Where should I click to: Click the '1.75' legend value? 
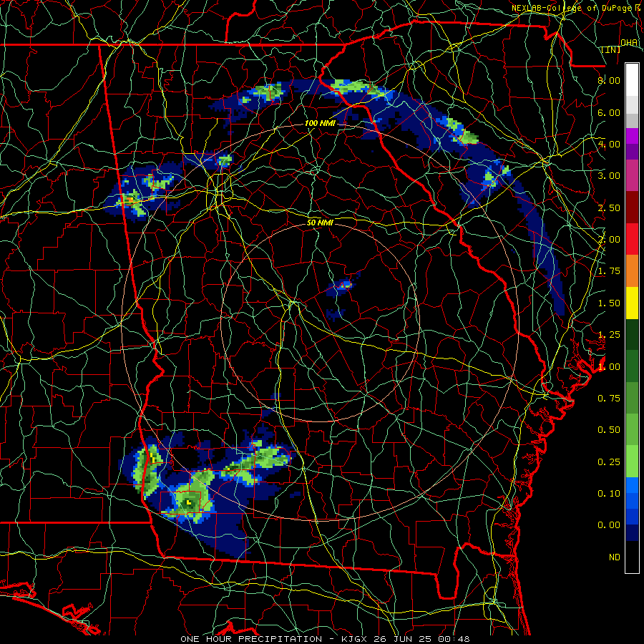click(x=609, y=271)
